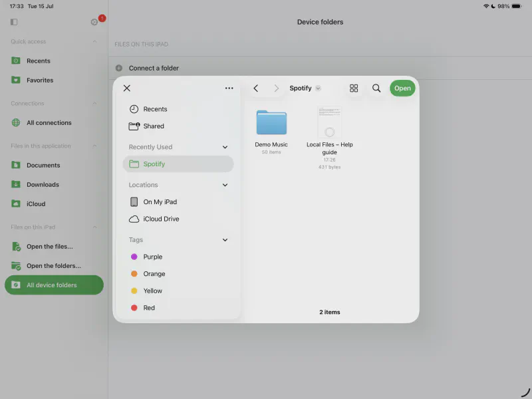Select Recents in the picker sidebar
The image size is (532, 399).
coord(155,109)
